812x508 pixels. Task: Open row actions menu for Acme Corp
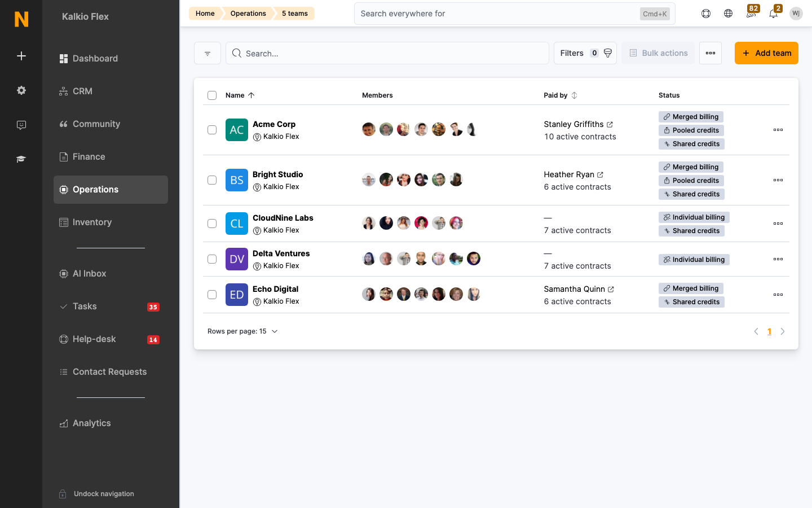[x=778, y=130]
